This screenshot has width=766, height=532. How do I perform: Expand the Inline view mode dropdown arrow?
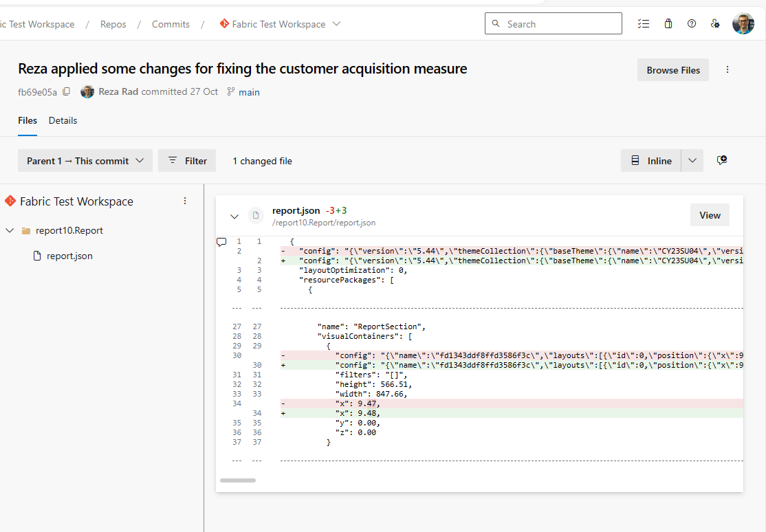[x=692, y=161]
